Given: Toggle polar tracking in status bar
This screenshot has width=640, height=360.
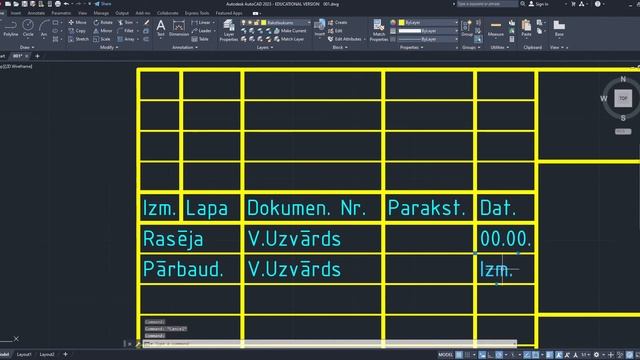Looking at the screenshot, I should pos(499,355).
